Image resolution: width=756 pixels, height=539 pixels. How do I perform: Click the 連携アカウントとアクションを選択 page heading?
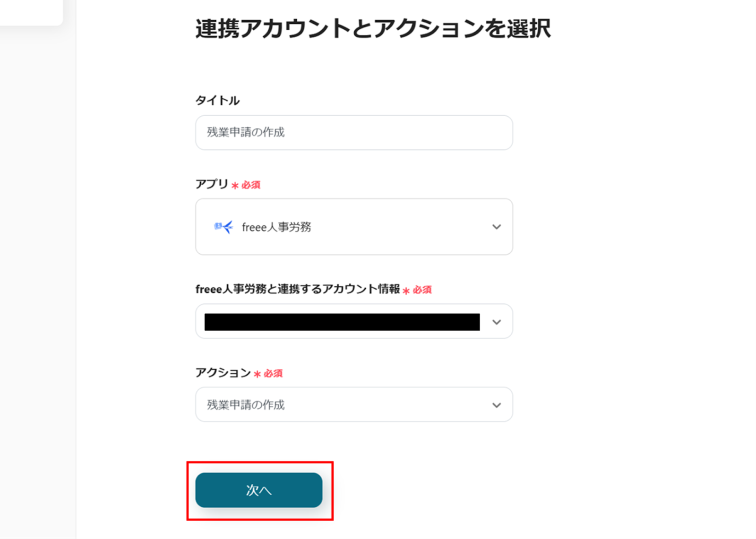(373, 29)
